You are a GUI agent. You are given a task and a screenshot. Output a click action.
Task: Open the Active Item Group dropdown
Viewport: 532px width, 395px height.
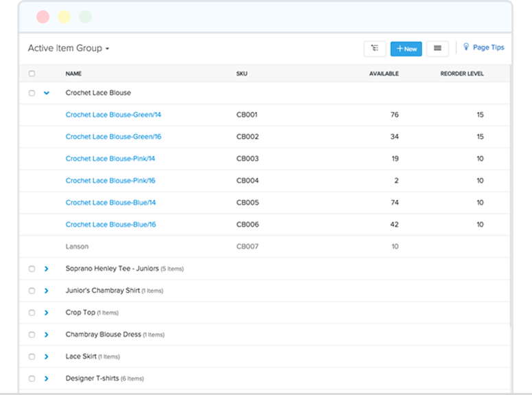point(69,49)
